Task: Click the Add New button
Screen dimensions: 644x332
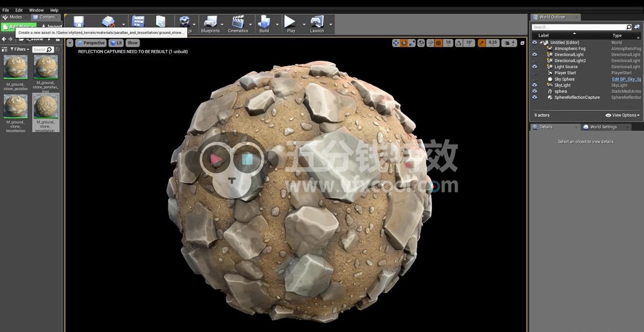Action: coord(19,27)
